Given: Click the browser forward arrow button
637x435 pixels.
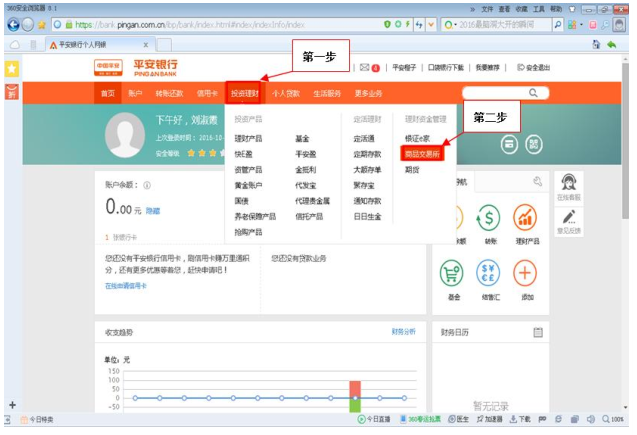Looking at the screenshot, I should tap(28, 25).
